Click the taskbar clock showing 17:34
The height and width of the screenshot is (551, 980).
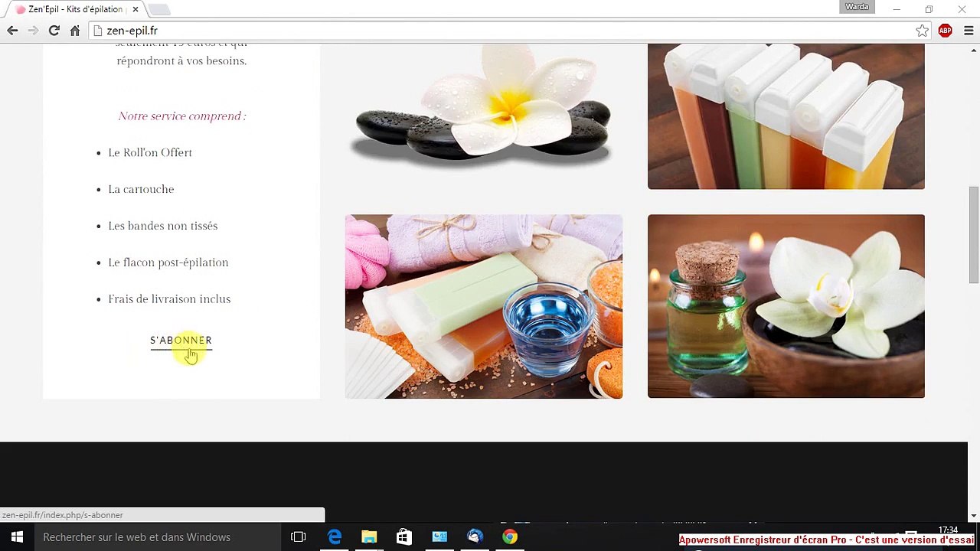pyautogui.click(x=948, y=530)
